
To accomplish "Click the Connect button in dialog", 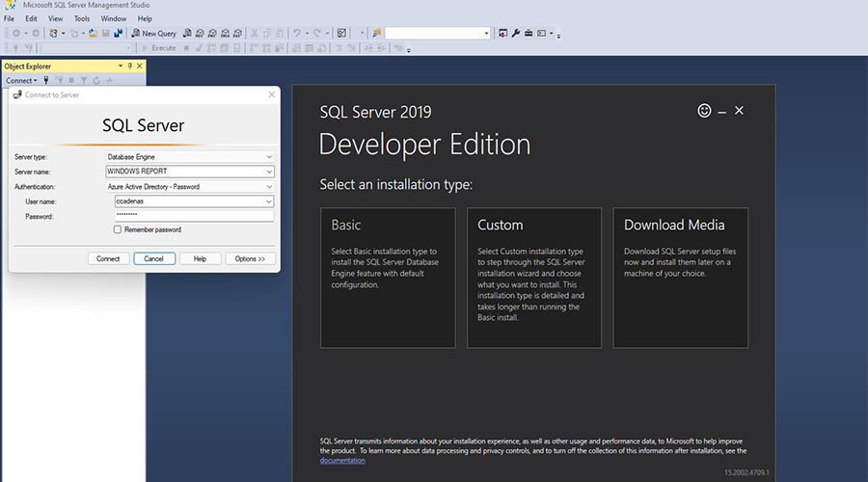I will click(x=108, y=258).
